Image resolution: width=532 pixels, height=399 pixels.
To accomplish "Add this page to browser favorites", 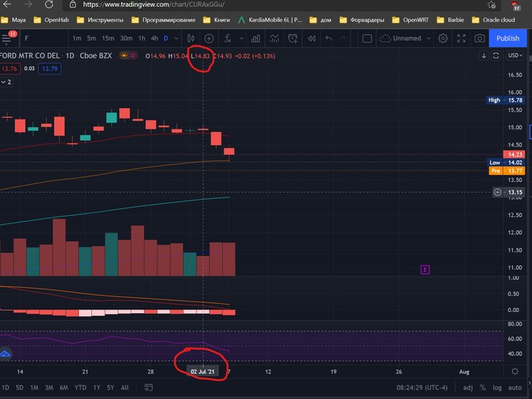I will pyautogui.click(x=491, y=5).
